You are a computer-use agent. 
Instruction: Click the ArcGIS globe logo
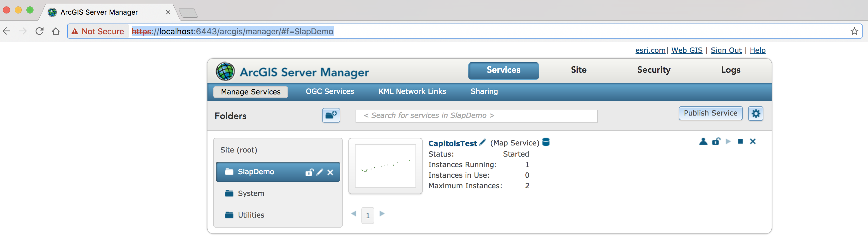tap(225, 71)
